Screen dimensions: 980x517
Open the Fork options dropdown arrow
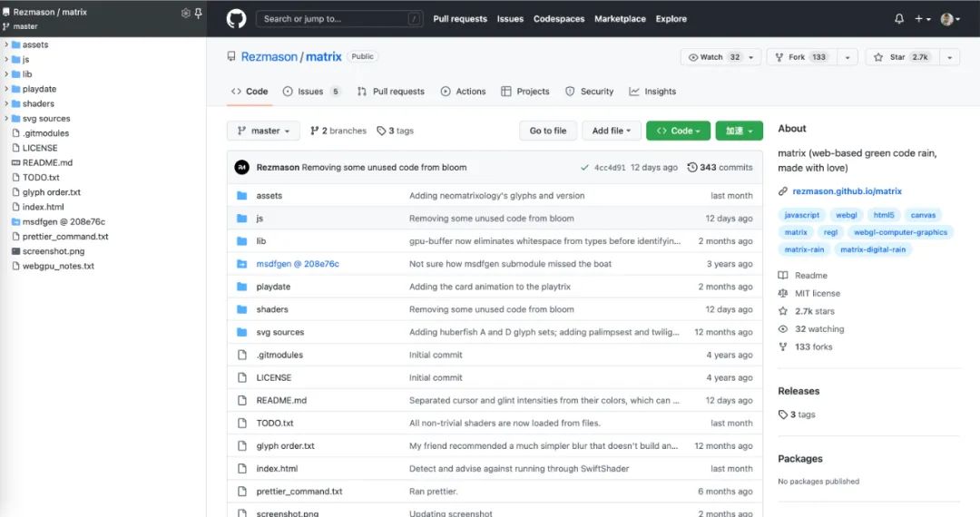tap(848, 57)
